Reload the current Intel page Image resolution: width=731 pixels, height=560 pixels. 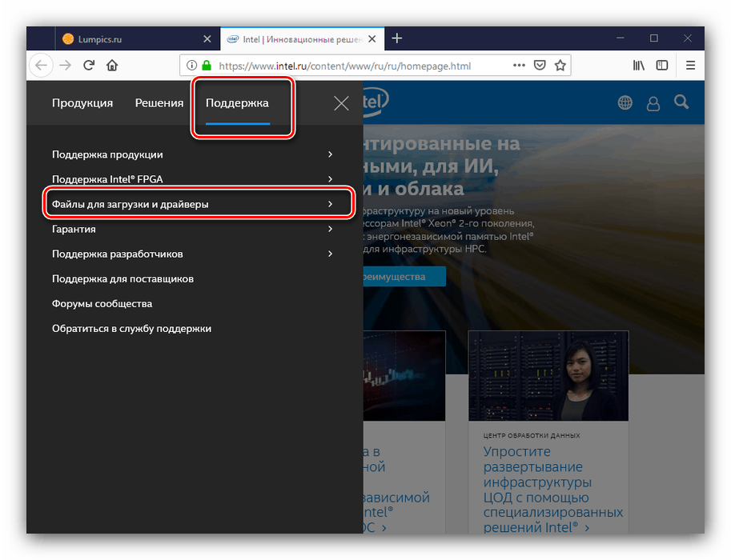tap(89, 66)
